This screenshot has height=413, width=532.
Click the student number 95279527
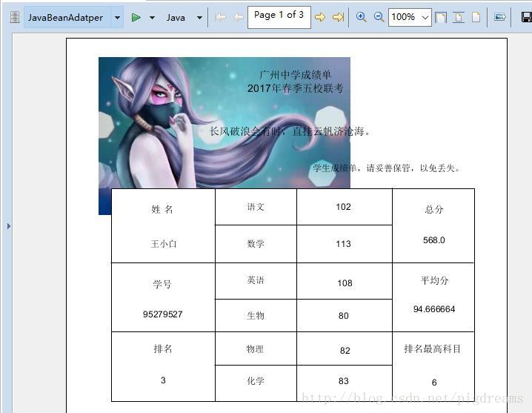[x=163, y=314]
